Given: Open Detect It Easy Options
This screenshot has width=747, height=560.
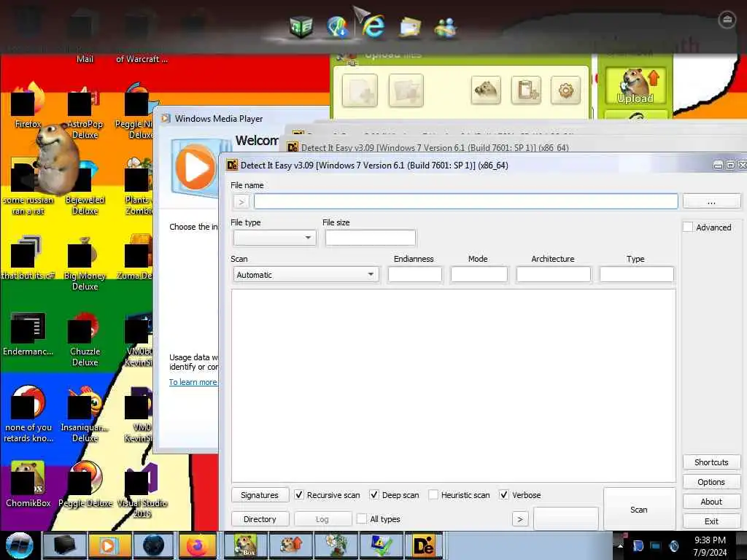Looking at the screenshot, I should click(711, 482).
